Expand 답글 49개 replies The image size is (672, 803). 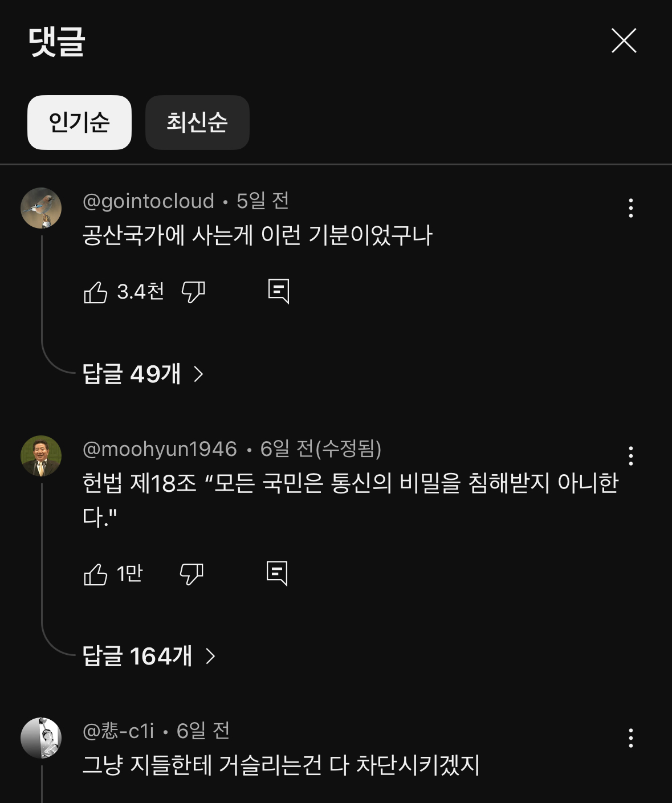coord(132,374)
